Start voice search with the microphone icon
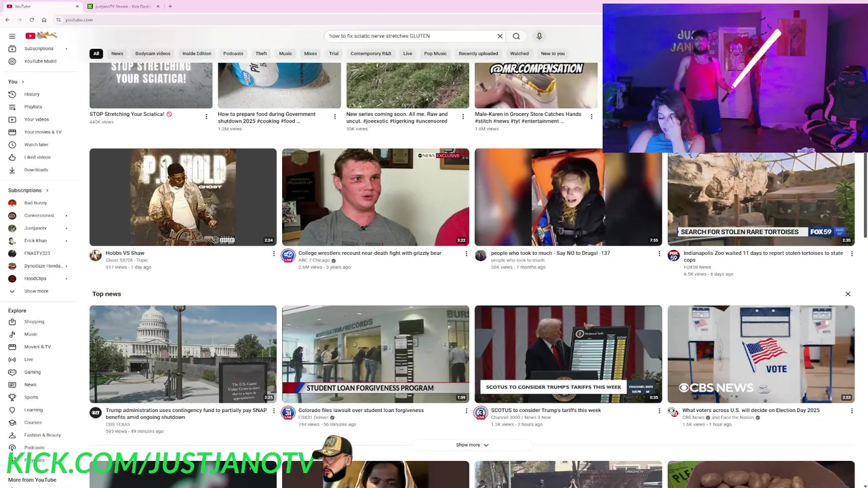 click(x=539, y=36)
